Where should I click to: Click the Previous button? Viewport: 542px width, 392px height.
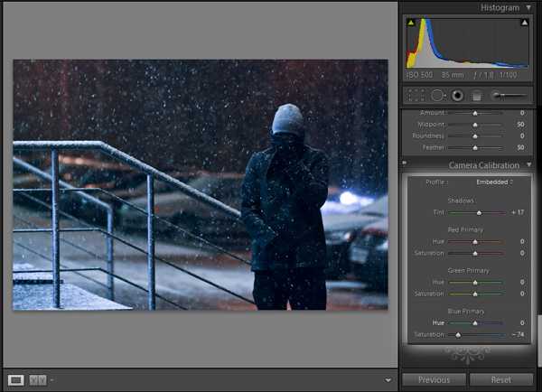coord(434,380)
